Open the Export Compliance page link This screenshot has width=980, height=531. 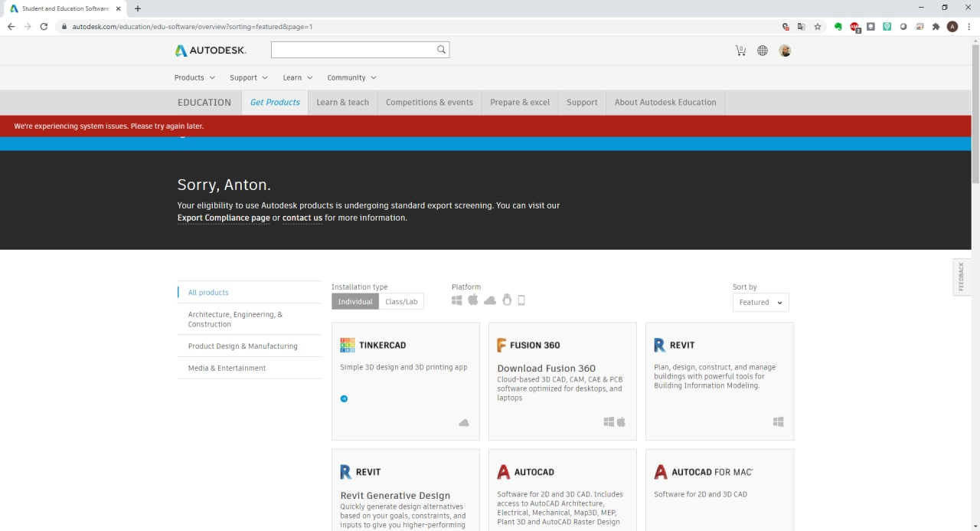point(223,218)
